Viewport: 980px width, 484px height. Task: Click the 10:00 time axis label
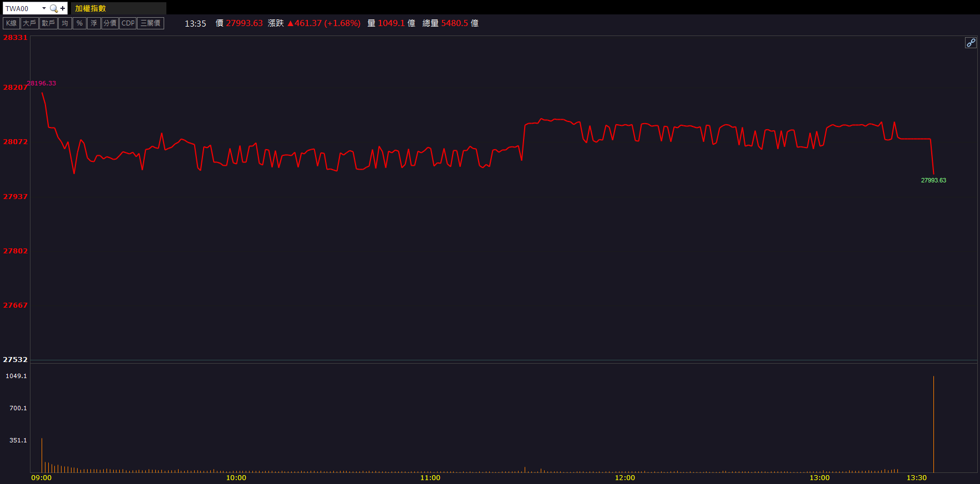[x=236, y=478]
